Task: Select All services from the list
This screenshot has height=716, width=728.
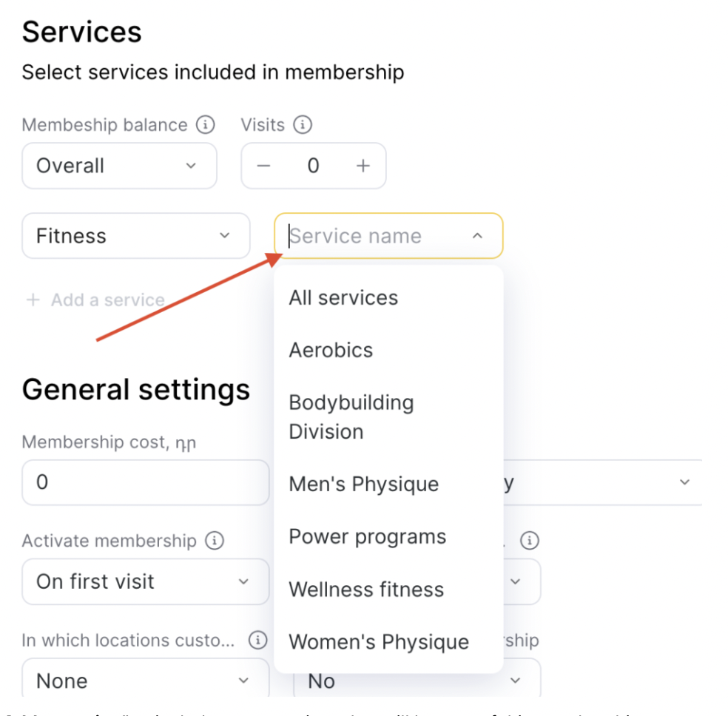Action: [x=343, y=298]
